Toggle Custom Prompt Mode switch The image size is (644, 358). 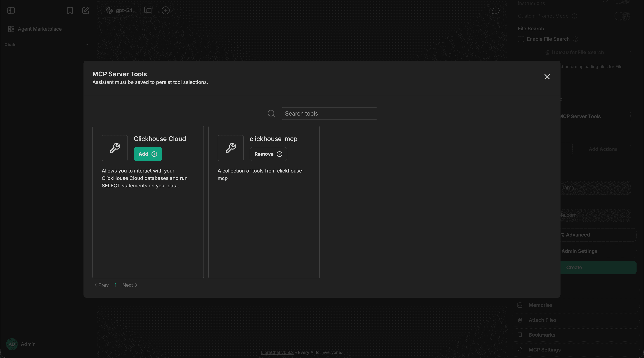click(622, 16)
